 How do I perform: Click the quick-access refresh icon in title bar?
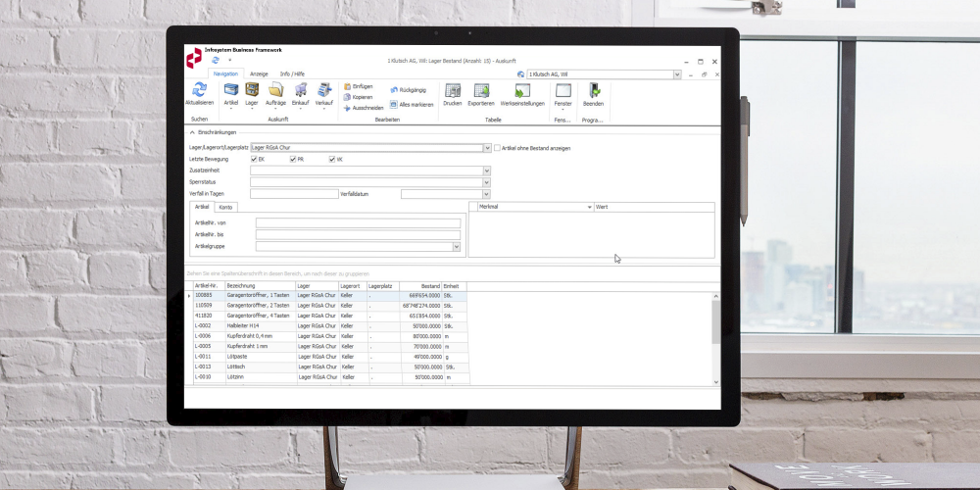click(216, 60)
